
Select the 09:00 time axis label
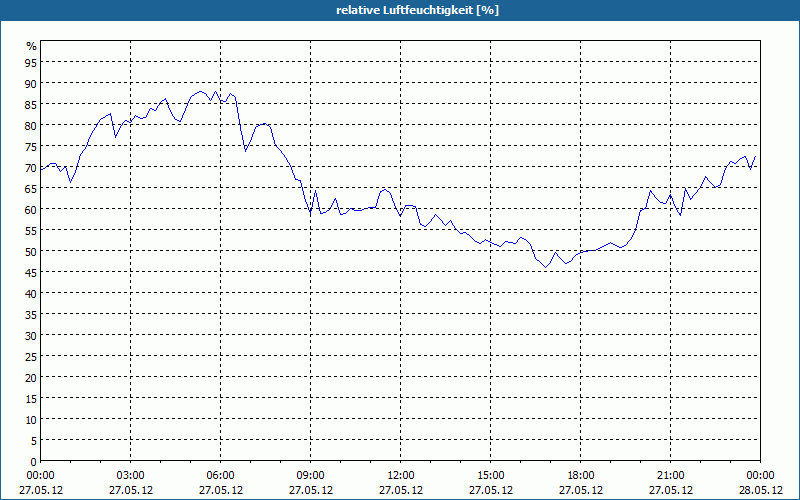coord(311,476)
